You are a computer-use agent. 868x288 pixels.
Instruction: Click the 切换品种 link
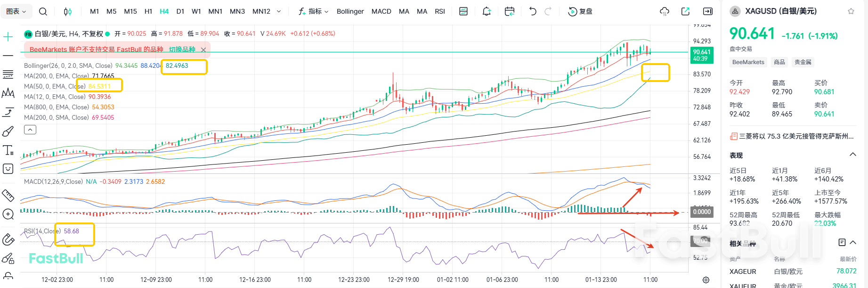click(x=182, y=49)
